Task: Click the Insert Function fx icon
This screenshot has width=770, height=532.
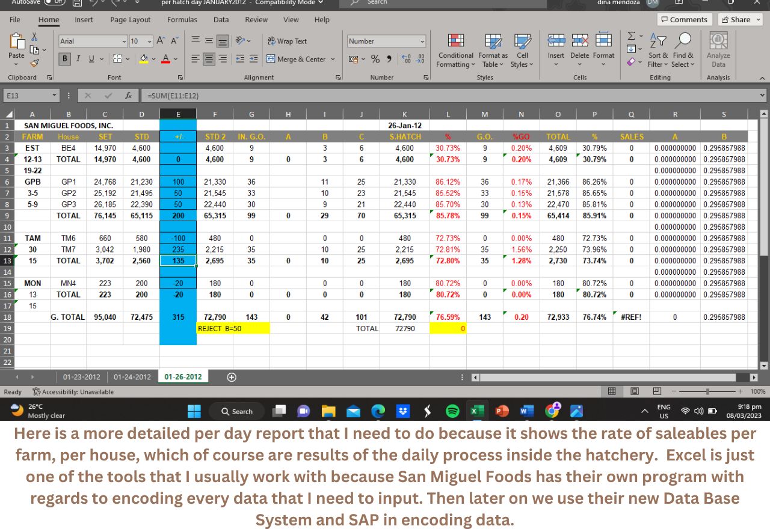Action: click(128, 96)
